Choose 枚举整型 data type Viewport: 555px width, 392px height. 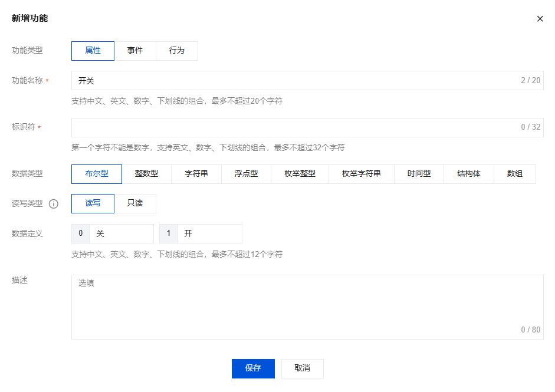[300, 174]
